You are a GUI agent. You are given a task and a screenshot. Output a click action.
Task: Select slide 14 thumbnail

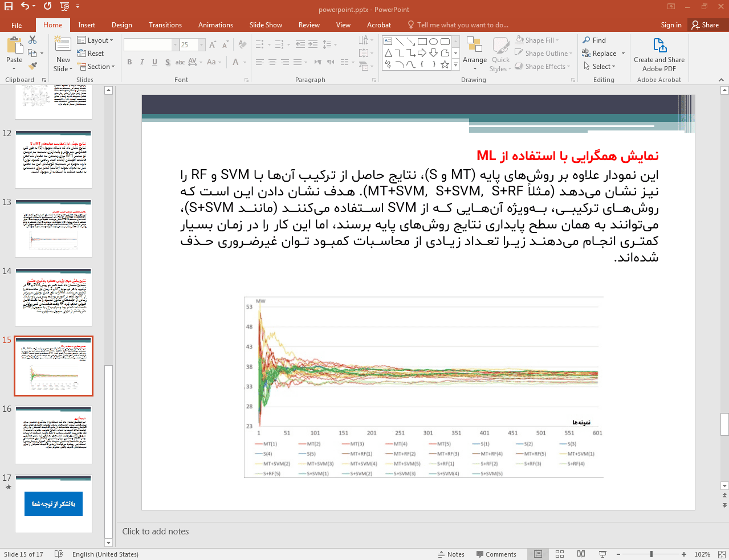(x=54, y=297)
